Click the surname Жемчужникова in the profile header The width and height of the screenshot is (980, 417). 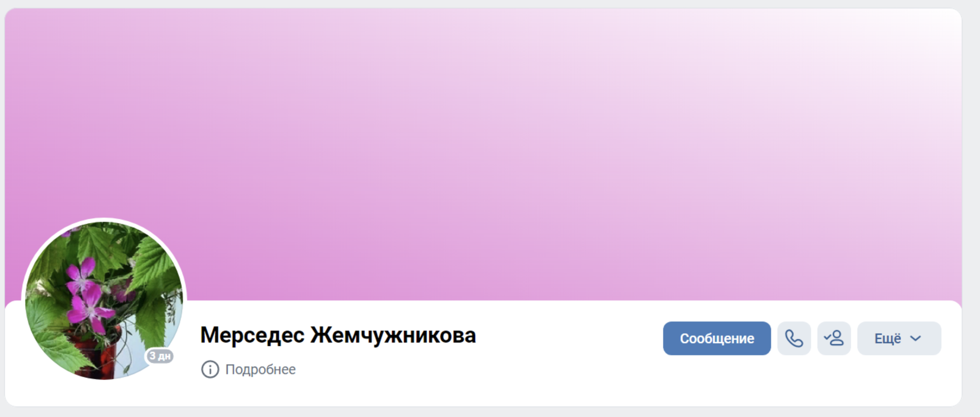(393, 335)
